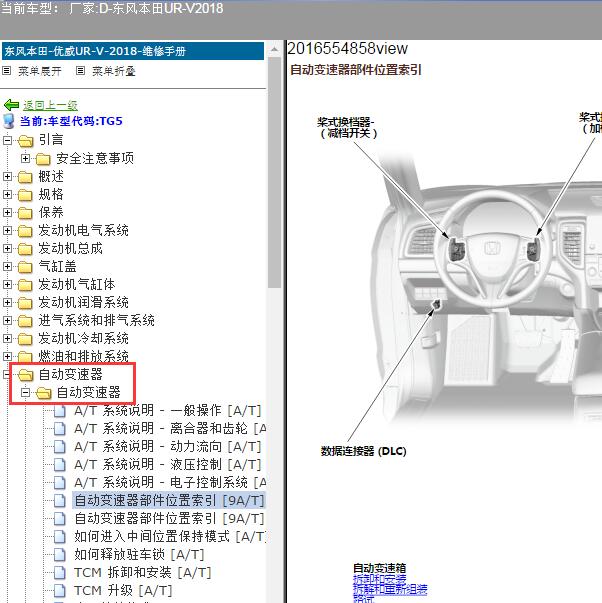Expand the 燃油和排放系统 node

7,356
